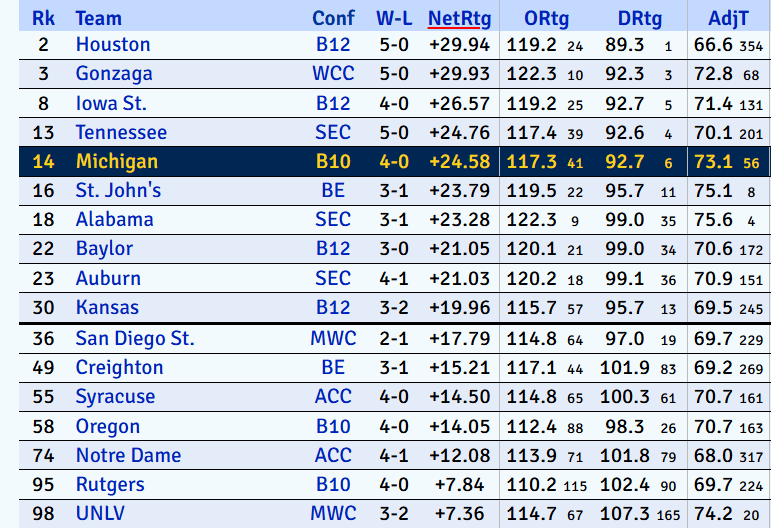Open the Gonzaga team page
Screen dimensions: 771x528
point(114,74)
